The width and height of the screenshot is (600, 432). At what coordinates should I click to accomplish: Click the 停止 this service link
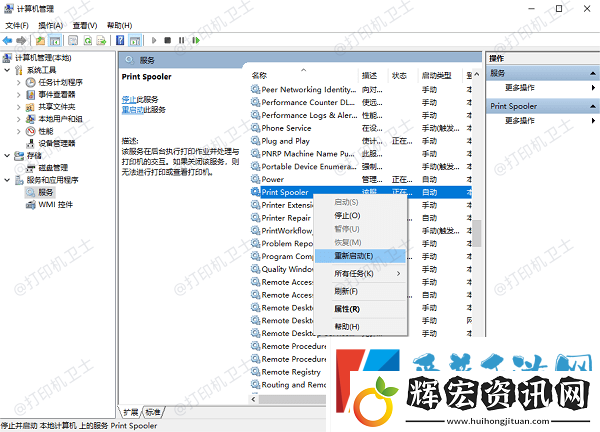[x=129, y=99]
